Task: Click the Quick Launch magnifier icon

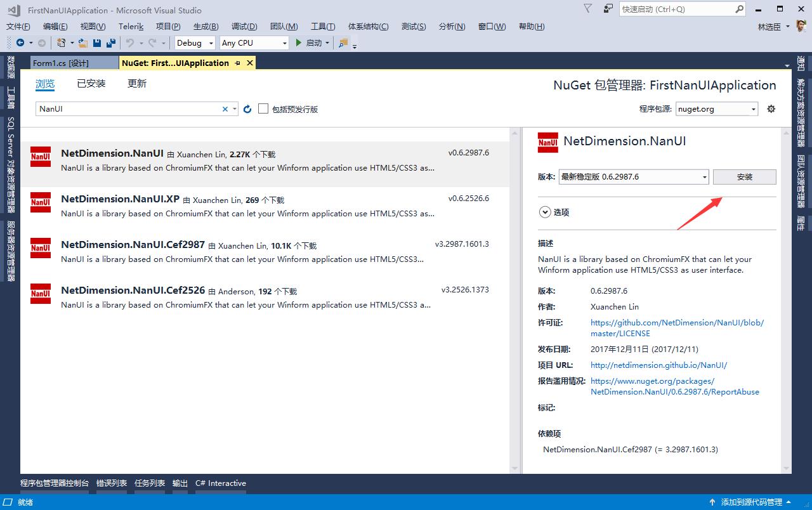Action: (739, 9)
